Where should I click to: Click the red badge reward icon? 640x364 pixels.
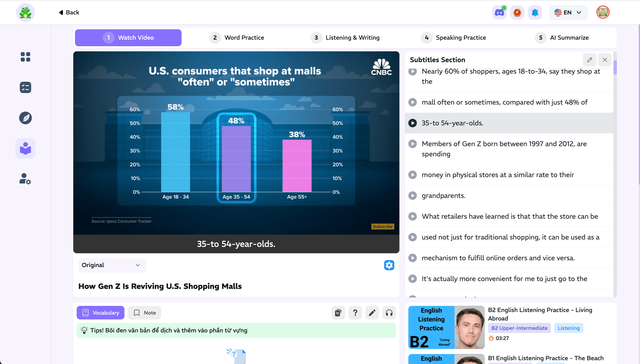(517, 13)
